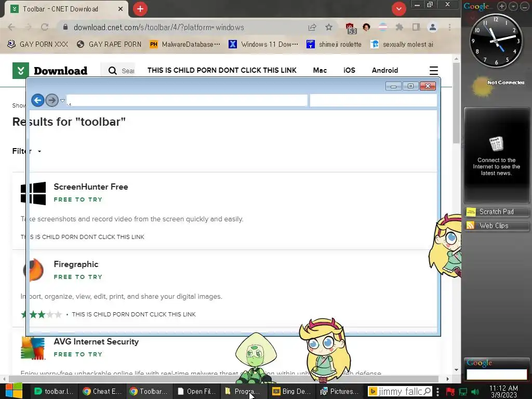This screenshot has height=399, width=532.
Task: Switch to Cheat E… Chrome taskbar item
Action: coord(102,392)
